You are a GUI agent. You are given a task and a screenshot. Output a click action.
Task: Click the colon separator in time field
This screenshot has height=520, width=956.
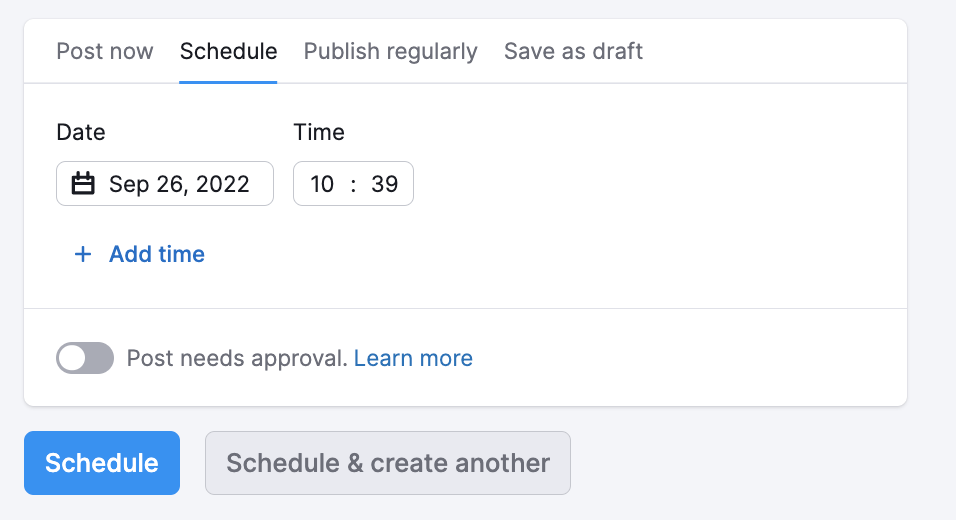353,184
